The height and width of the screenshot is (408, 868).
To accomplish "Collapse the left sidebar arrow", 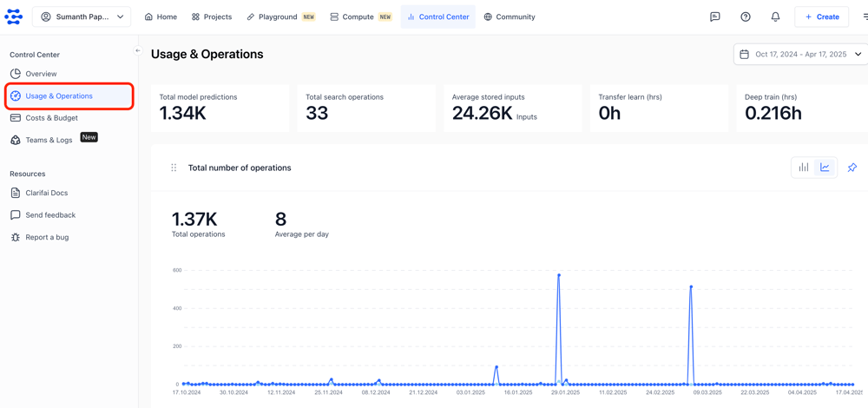I will coord(137,50).
